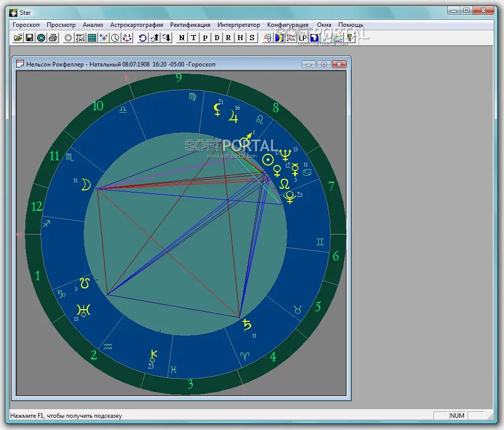Click the blue circular arrow icon
Image resolution: width=504 pixels, height=430 pixels.
coord(142,38)
